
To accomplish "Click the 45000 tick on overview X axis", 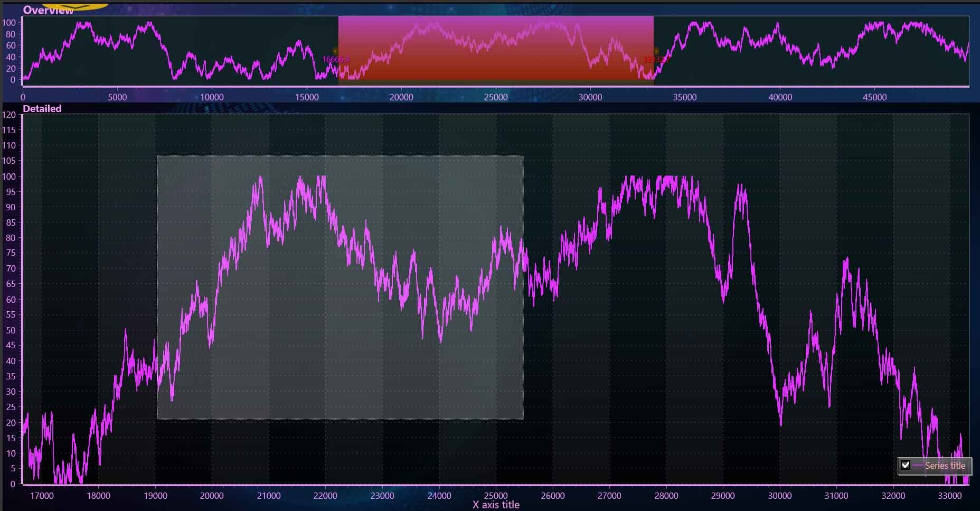I will (874, 97).
